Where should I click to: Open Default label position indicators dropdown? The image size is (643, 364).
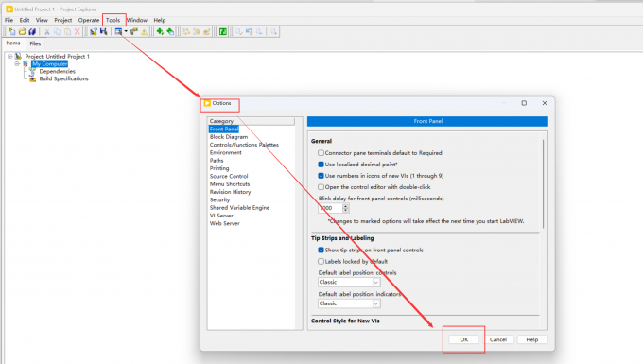[x=349, y=303]
